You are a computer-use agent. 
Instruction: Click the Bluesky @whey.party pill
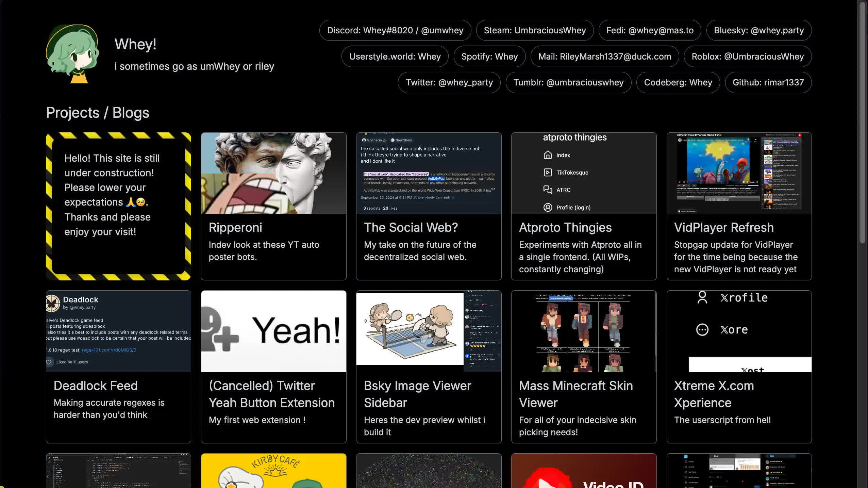click(x=758, y=30)
